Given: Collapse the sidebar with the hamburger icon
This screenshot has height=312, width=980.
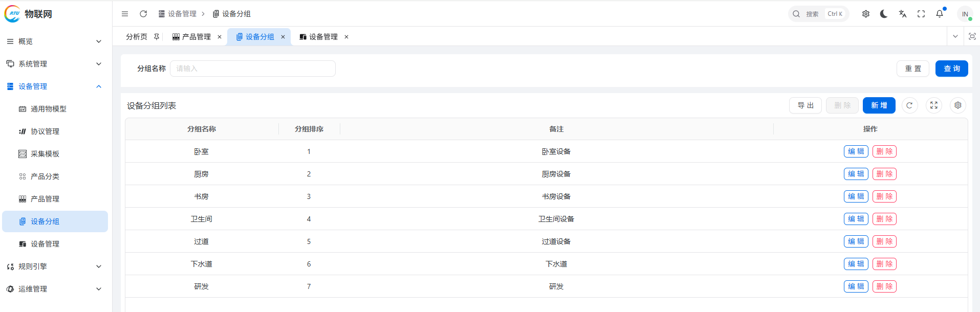Looking at the screenshot, I should [125, 14].
